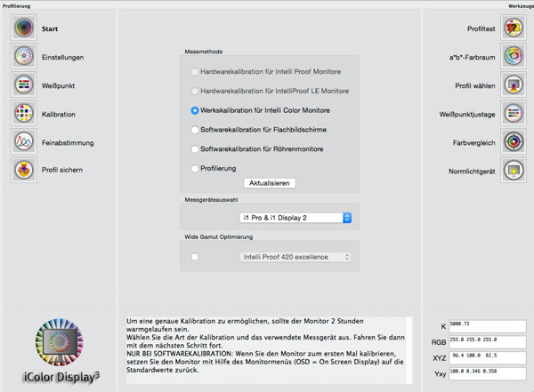The width and height of the screenshot is (534, 392).
Task: Select the Weißpunkt icon in left sidebar
Action: coord(24,85)
